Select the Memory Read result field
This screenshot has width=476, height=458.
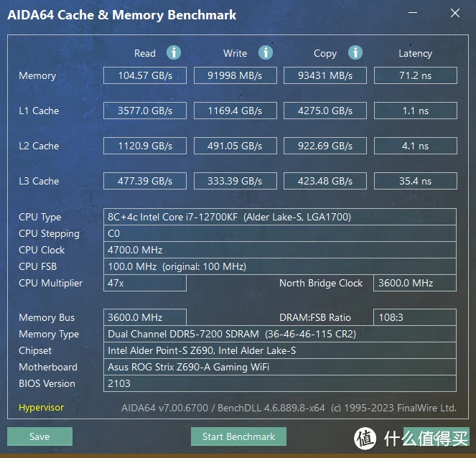pyautogui.click(x=144, y=75)
